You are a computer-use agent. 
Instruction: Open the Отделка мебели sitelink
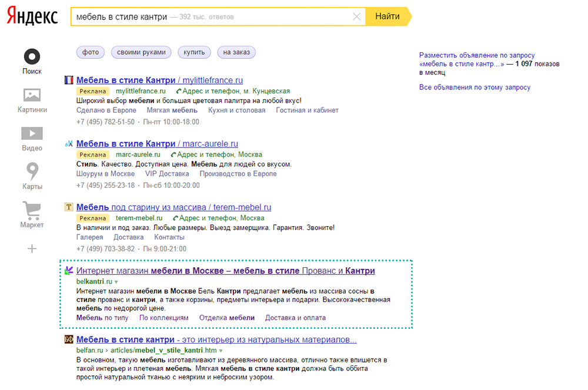point(227,318)
